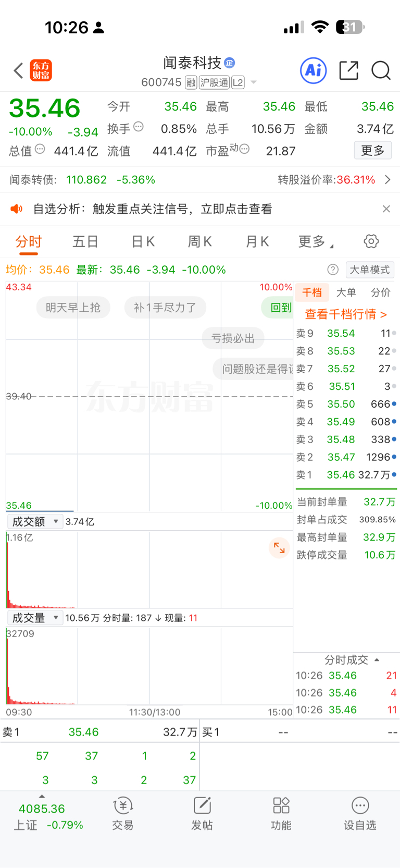Tap the 问题股还是得 comment bubble

(254, 369)
